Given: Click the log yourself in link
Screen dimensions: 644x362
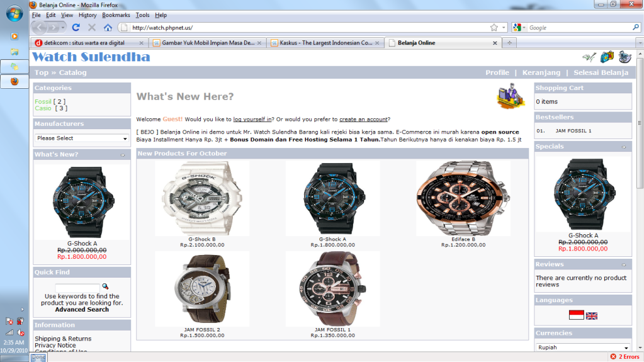Looking at the screenshot, I should (252, 119).
